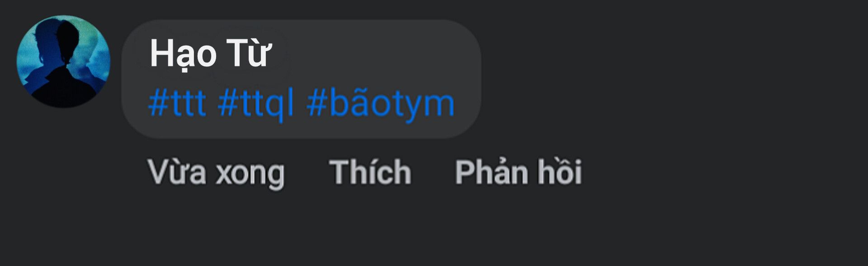Click the circular profile photo beside comment
868x266 pixels.
click(x=63, y=62)
